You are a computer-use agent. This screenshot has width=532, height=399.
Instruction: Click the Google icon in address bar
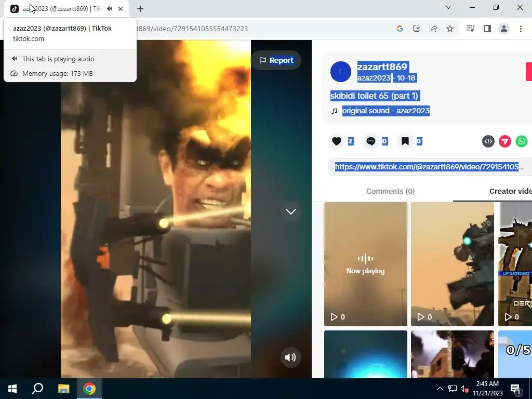(x=400, y=29)
